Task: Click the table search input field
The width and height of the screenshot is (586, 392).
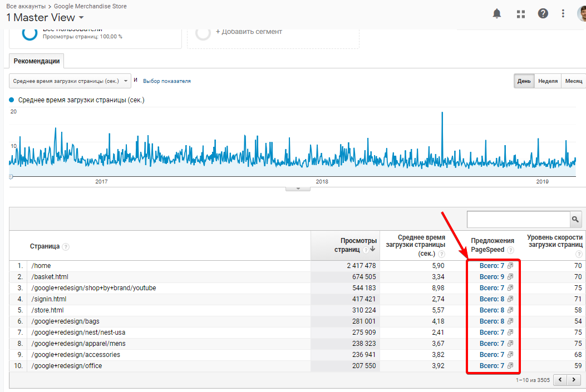Action: tap(518, 220)
